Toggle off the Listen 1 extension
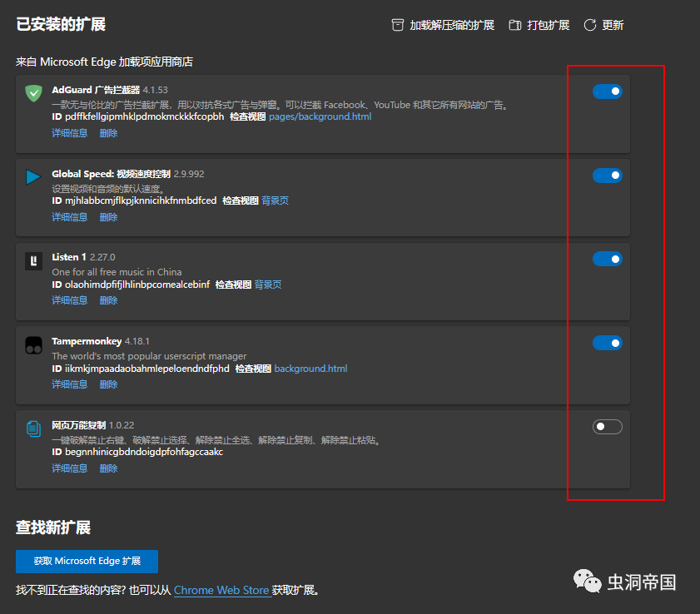 [x=607, y=259]
